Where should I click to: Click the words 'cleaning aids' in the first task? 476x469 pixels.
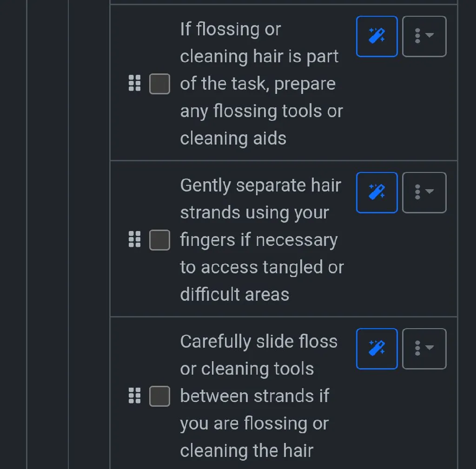tap(233, 139)
